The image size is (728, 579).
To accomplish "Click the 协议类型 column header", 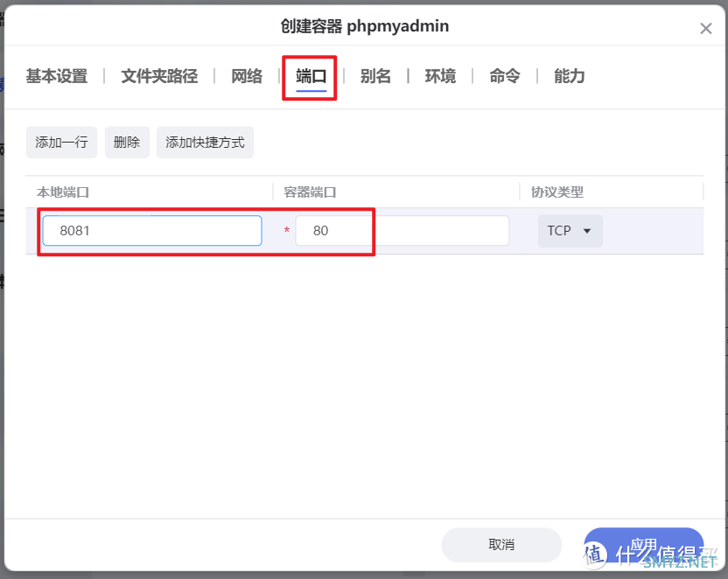I will click(x=557, y=192).
